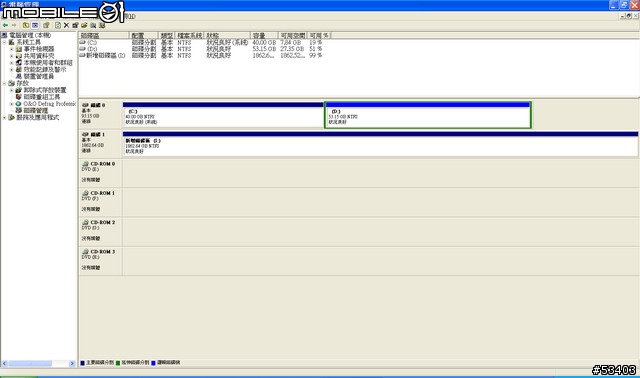The height and width of the screenshot is (378, 640).
Task: Collapse the 系統工具 tree node
Action: (x=4, y=42)
